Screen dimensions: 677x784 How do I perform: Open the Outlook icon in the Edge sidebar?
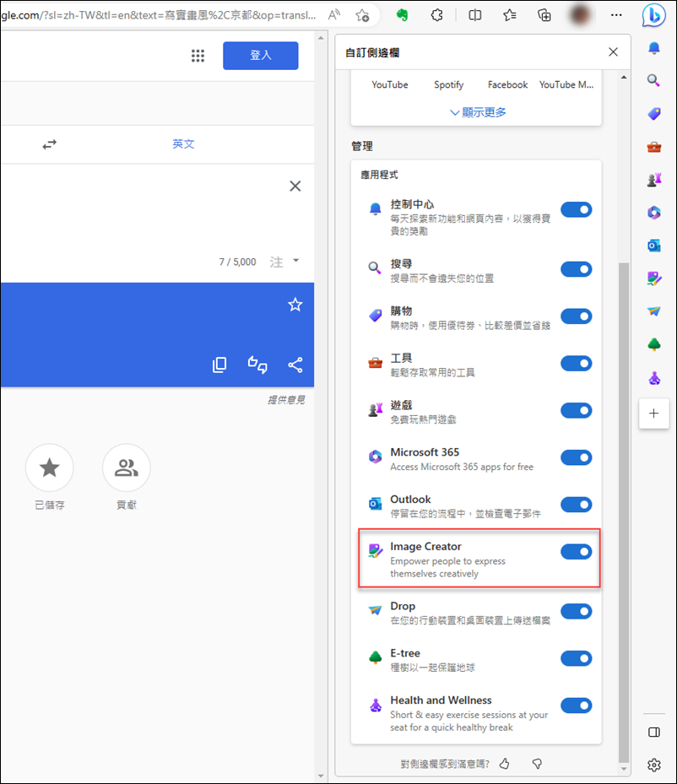pos(654,246)
